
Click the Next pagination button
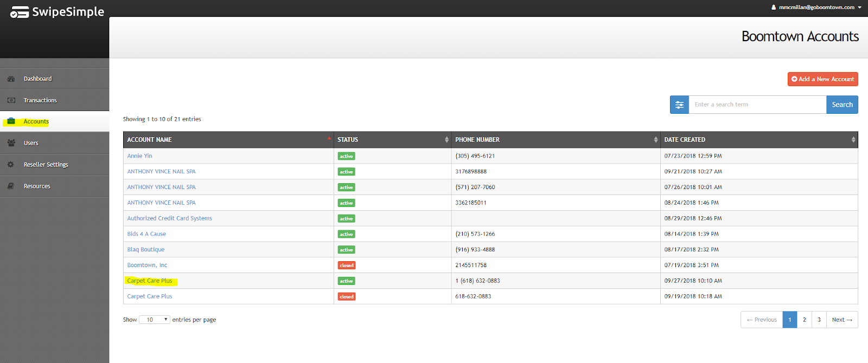pos(842,320)
